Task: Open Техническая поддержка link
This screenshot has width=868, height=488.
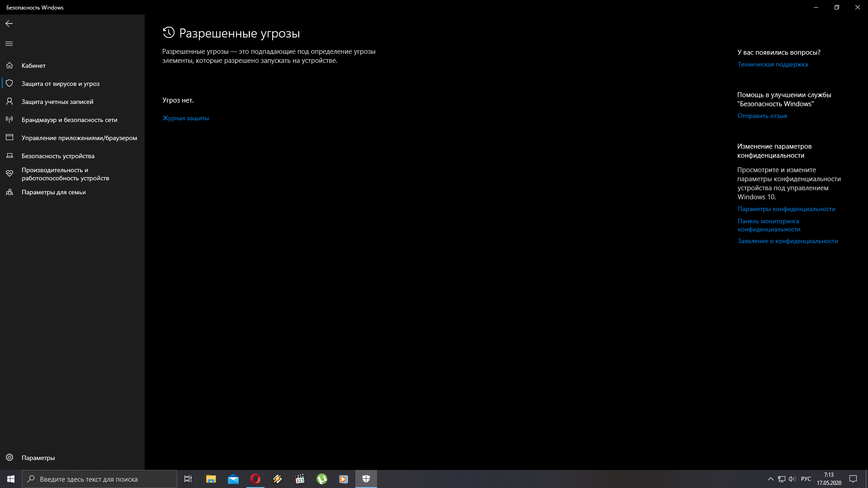Action: click(773, 64)
